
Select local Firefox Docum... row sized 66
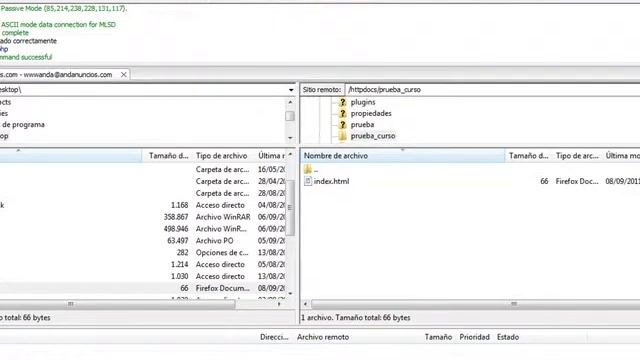(x=143, y=288)
